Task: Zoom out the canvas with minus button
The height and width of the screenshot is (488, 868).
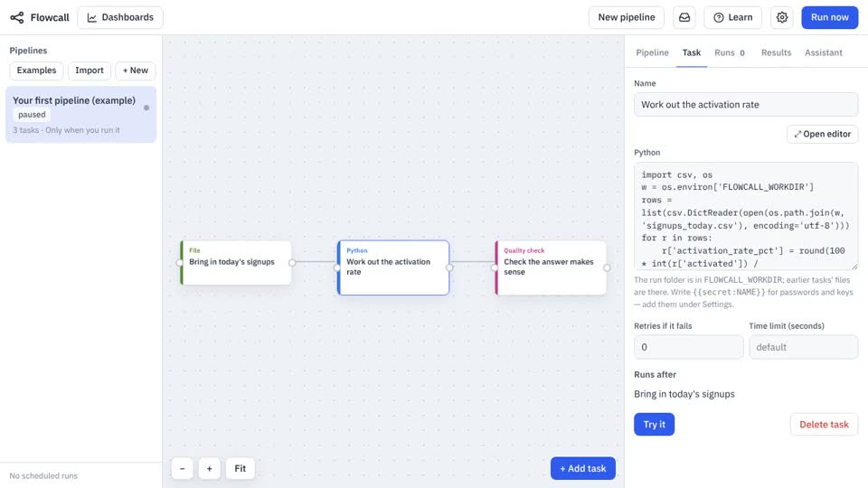Action: click(182, 469)
